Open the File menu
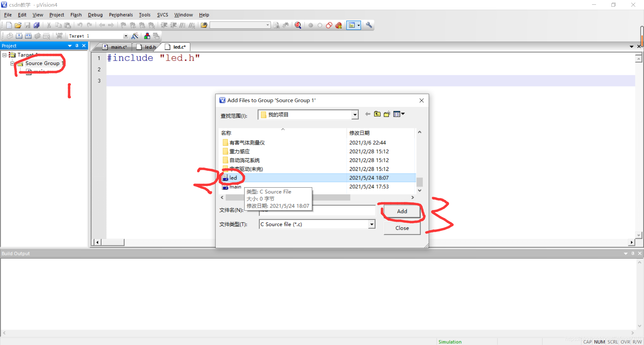This screenshot has width=644, height=345. tap(8, 15)
